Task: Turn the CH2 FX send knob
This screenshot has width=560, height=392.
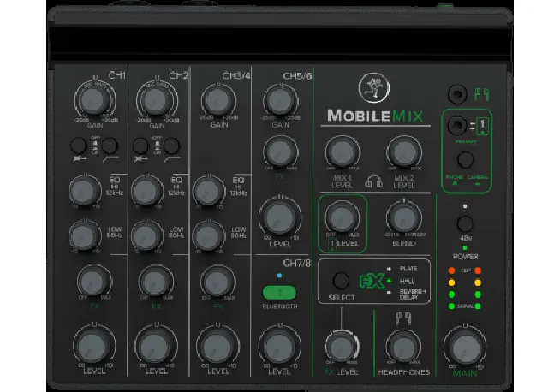Action: point(156,282)
